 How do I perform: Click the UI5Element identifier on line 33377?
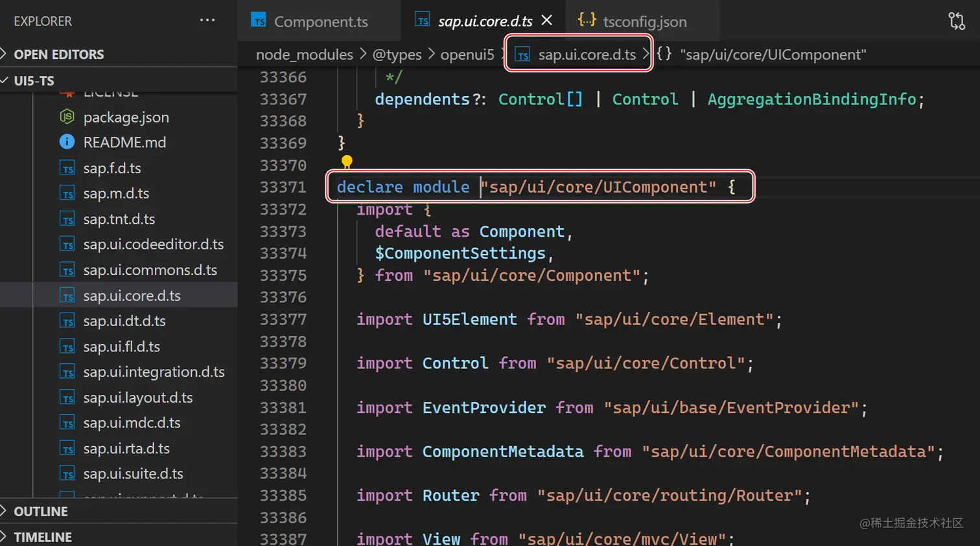click(x=470, y=320)
